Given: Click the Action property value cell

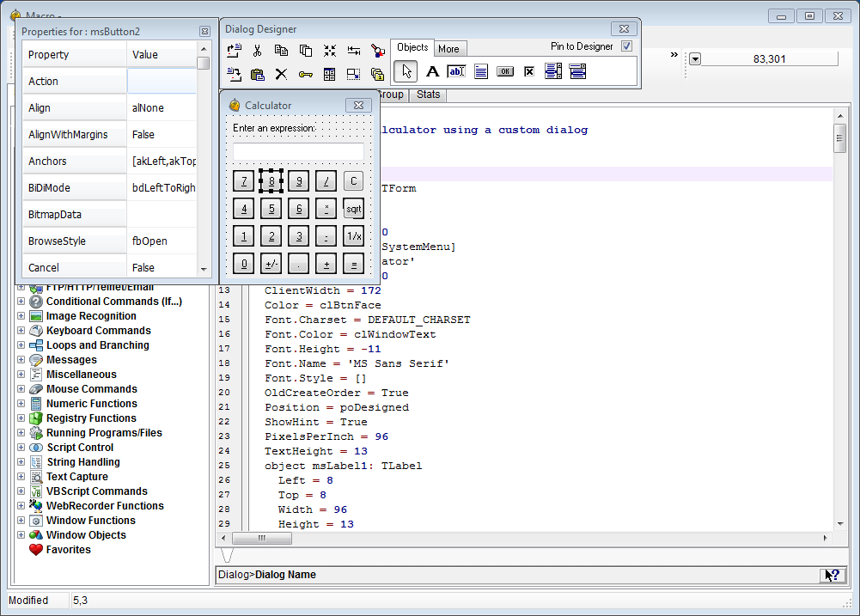Looking at the screenshot, I should coord(162,81).
